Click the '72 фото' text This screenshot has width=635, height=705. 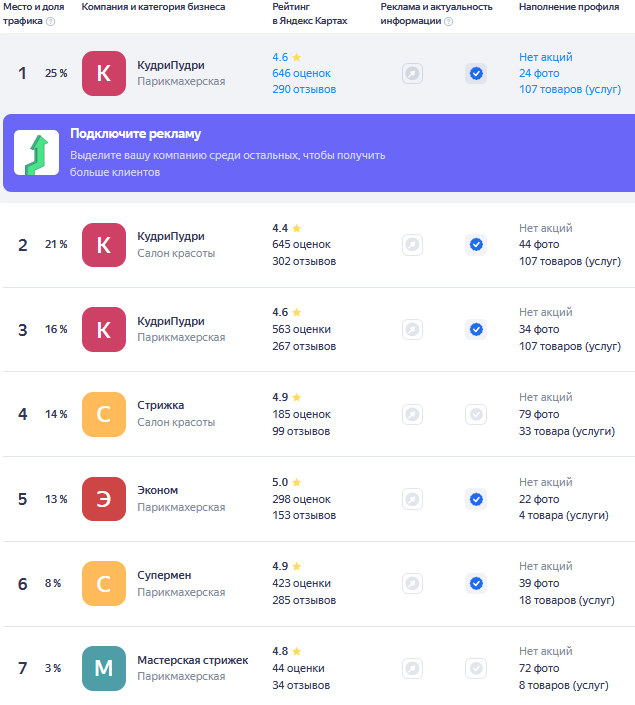pos(539,669)
